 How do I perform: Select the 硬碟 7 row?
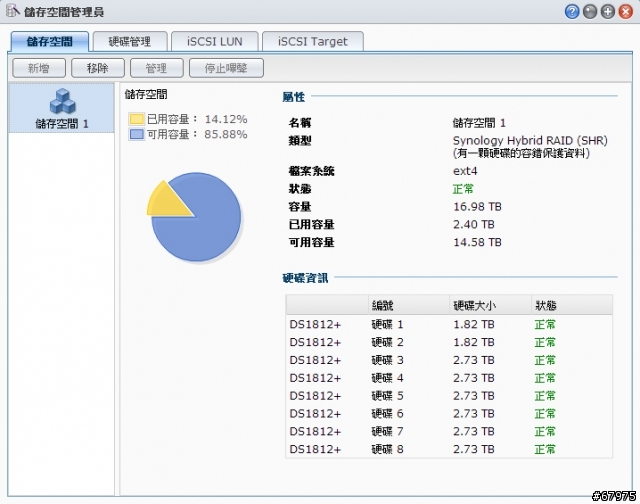click(x=449, y=432)
